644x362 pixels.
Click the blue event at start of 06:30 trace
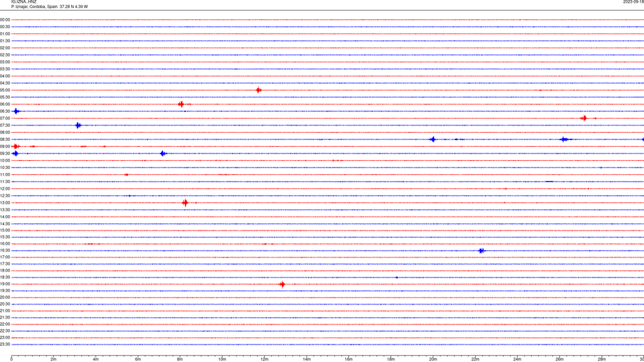16,111
